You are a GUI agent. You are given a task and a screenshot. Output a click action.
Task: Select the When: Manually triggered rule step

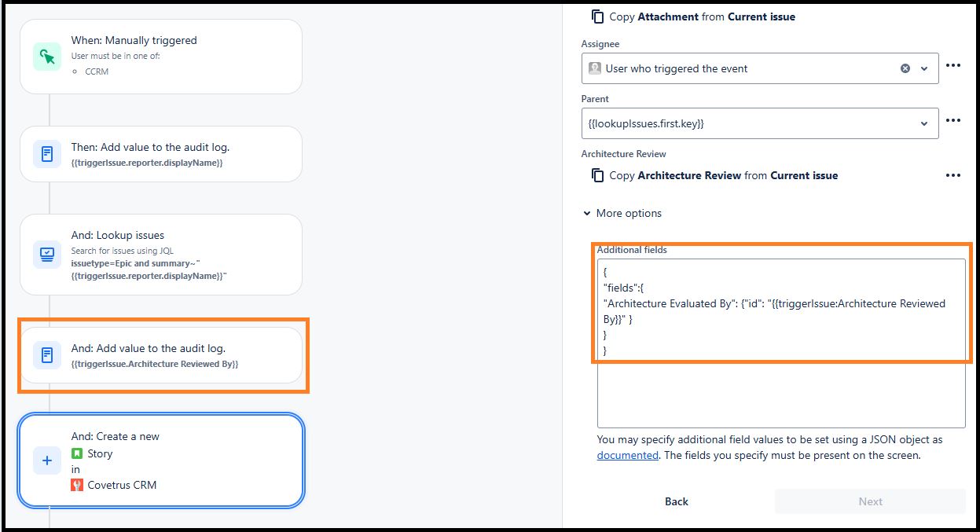[161, 57]
